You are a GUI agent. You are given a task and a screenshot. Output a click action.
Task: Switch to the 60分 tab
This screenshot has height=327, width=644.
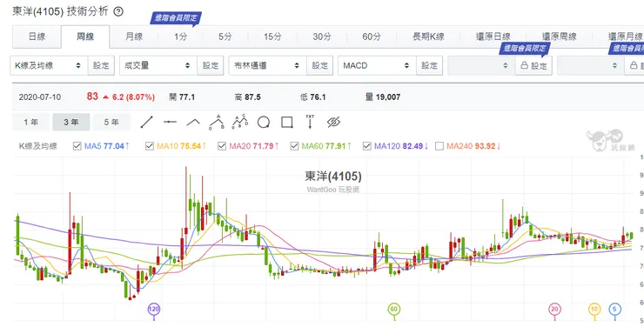coord(372,37)
